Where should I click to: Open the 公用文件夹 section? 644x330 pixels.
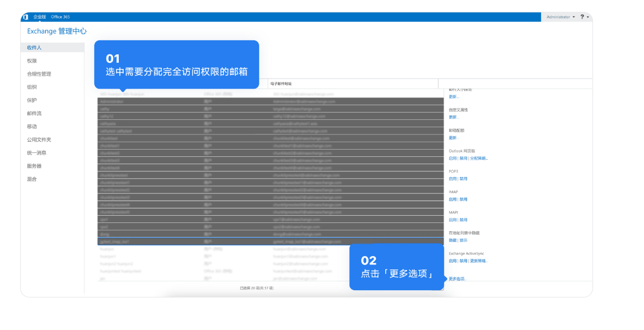(39, 140)
